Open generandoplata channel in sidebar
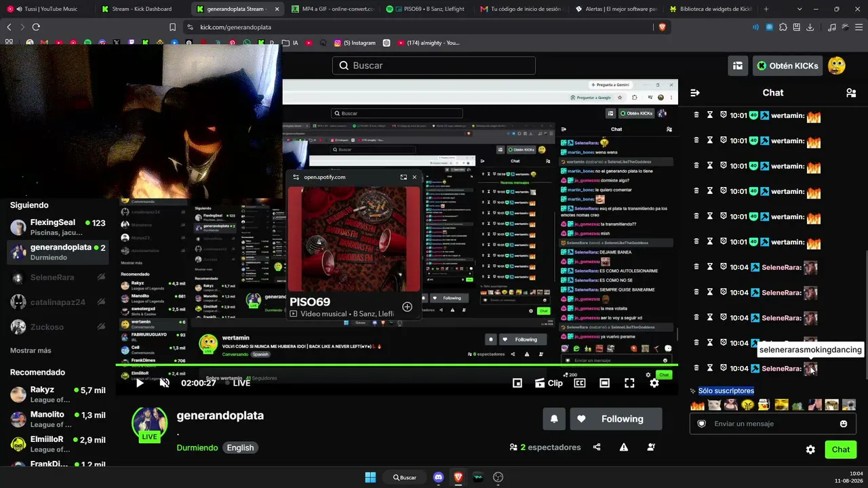The height and width of the screenshot is (488, 868). pyautogui.click(x=58, y=252)
